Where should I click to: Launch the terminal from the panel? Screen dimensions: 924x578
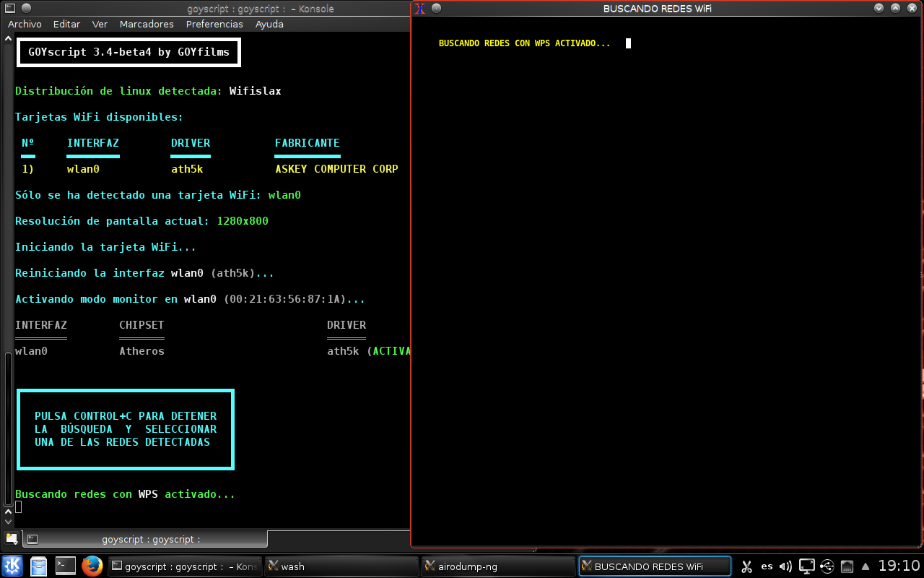tap(66, 566)
